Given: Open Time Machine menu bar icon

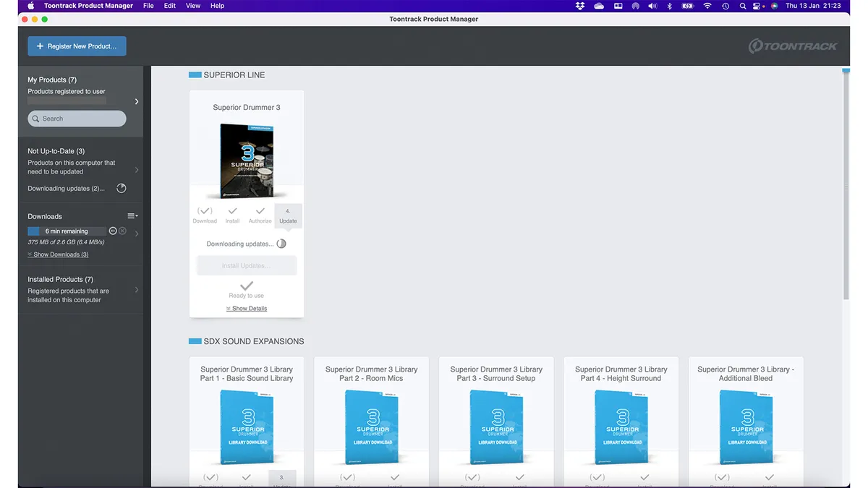Looking at the screenshot, I should [x=726, y=6].
